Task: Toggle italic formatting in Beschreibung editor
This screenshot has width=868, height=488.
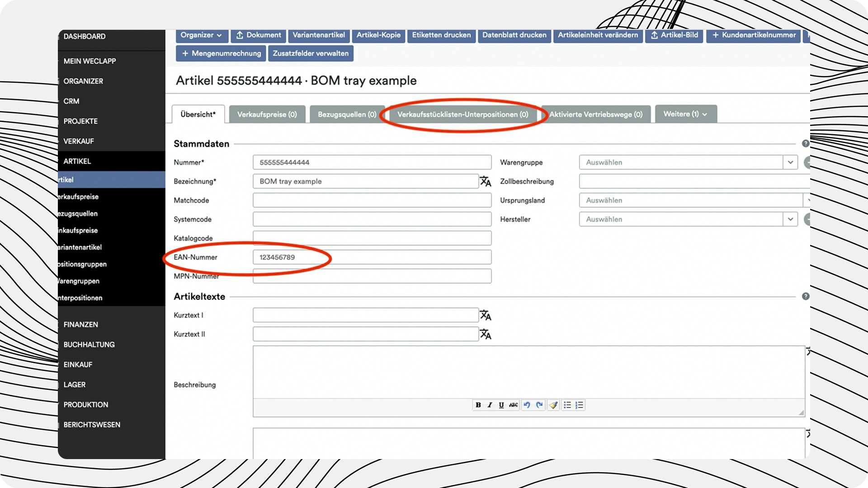Action: tap(490, 405)
